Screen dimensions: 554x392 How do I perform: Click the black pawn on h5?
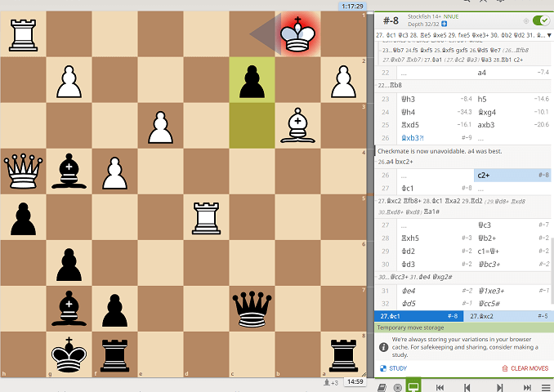(x=23, y=217)
